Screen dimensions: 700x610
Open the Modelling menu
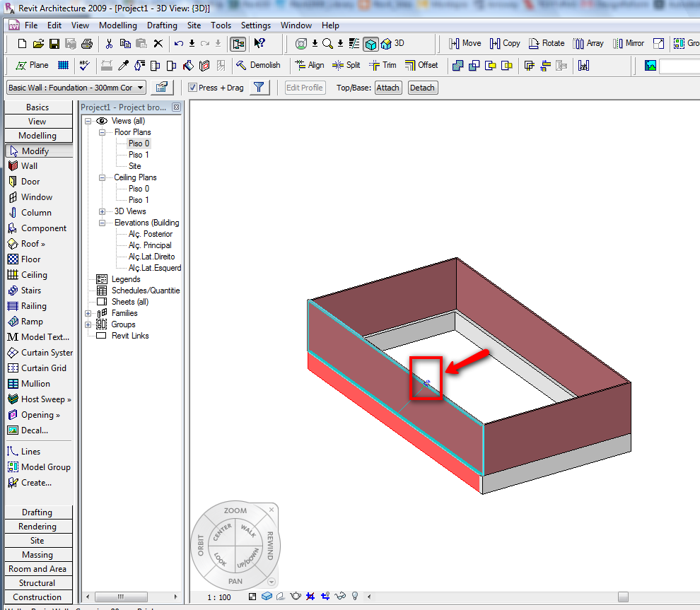118,25
